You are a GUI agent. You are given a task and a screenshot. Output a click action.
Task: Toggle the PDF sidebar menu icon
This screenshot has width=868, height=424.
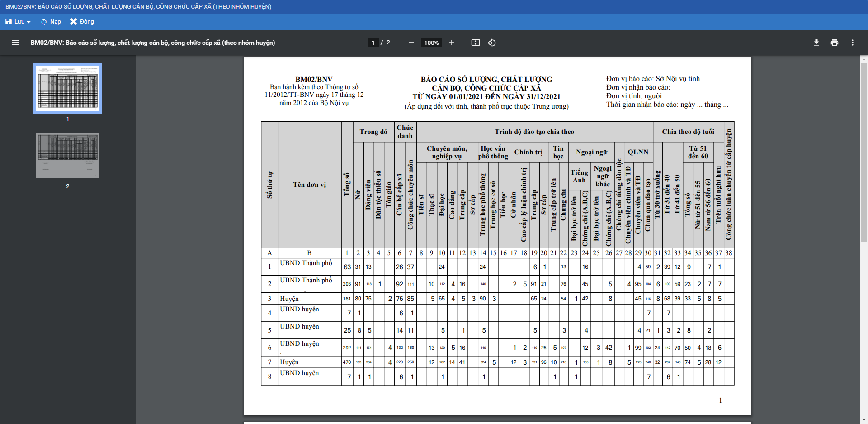15,43
